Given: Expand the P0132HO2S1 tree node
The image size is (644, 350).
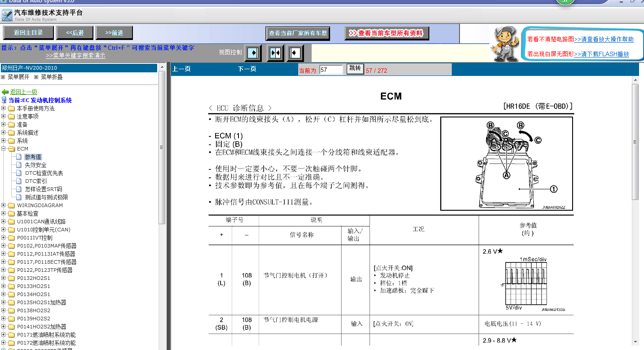Looking at the screenshot, I should [4, 278].
